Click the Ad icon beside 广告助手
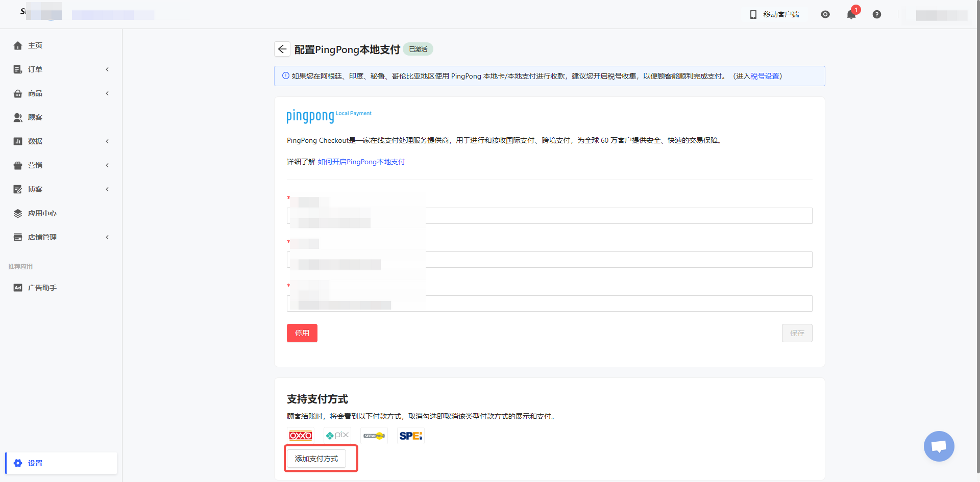Screen dimensions: 980x482 (x=18, y=288)
